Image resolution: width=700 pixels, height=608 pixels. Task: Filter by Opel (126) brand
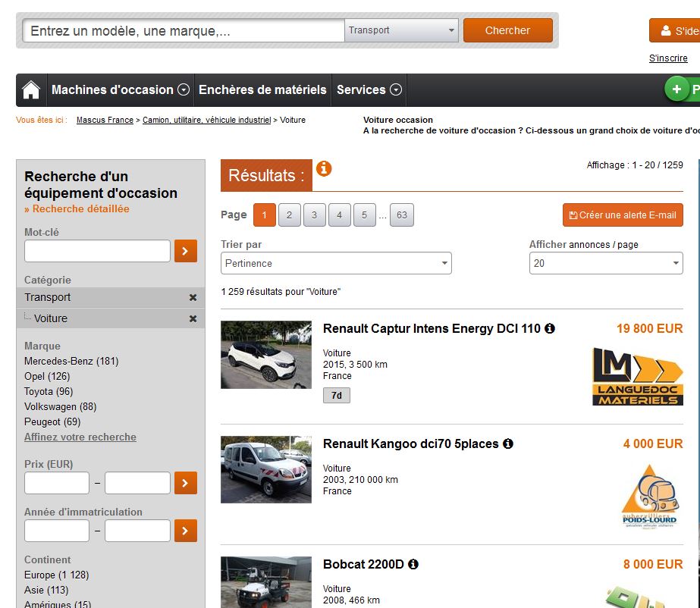point(47,376)
